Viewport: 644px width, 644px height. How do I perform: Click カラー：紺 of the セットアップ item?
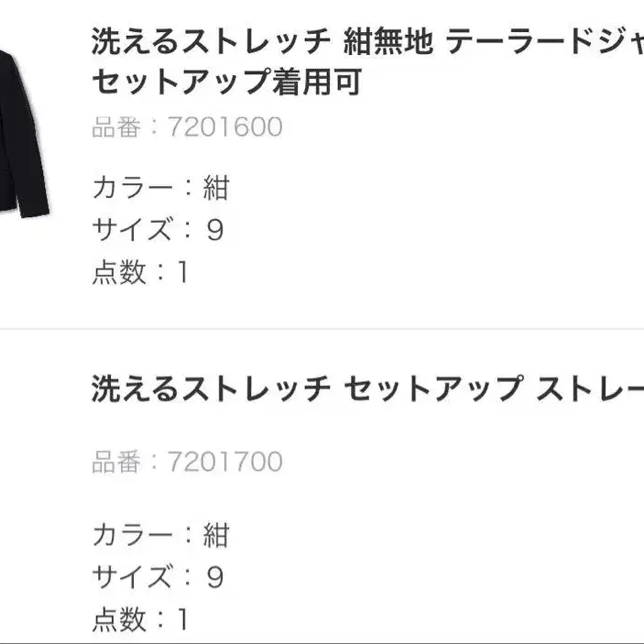click(x=161, y=535)
